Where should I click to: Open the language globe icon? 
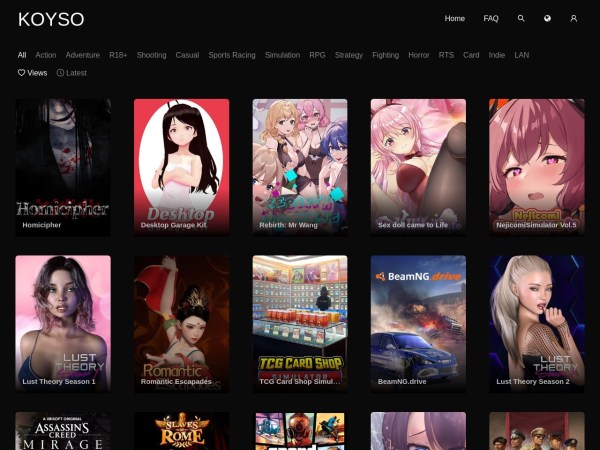pyautogui.click(x=547, y=18)
